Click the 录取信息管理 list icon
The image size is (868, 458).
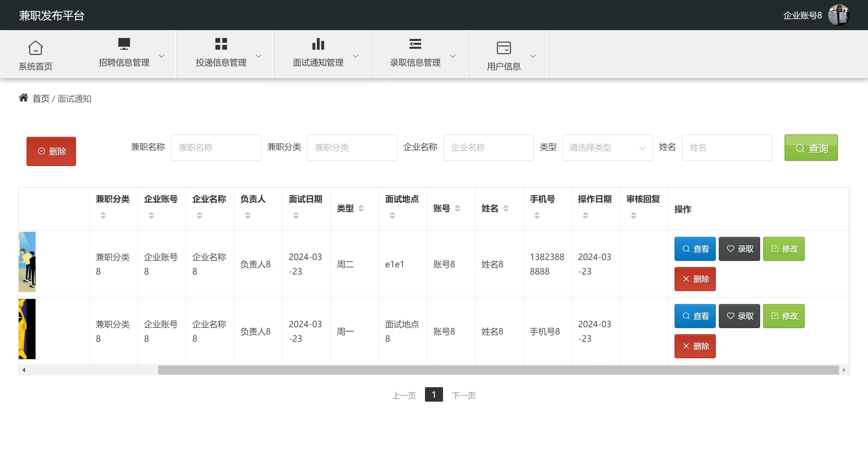[415, 44]
